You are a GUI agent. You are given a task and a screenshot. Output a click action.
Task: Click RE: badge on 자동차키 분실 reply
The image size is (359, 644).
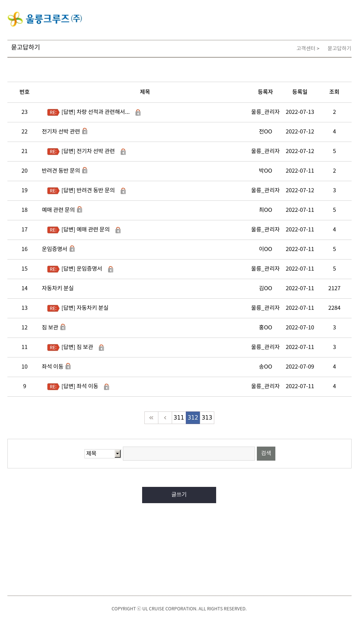(53, 308)
